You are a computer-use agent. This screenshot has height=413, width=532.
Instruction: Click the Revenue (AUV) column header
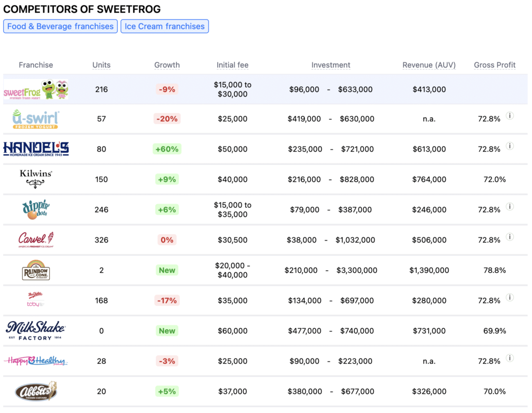click(x=429, y=65)
